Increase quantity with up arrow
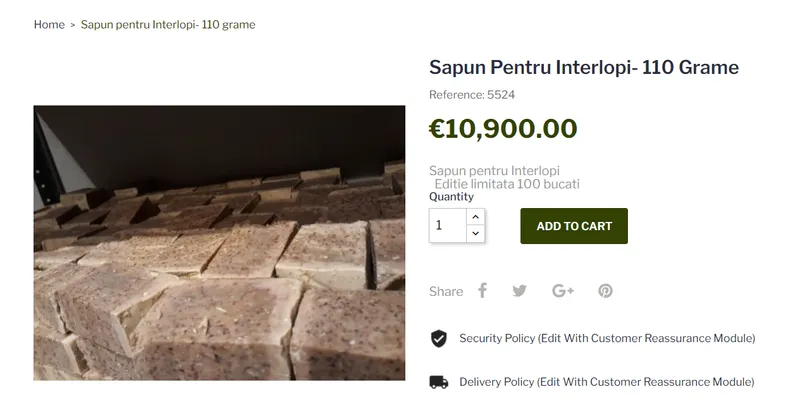The width and height of the screenshot is (800, 411). click(475, 217)
